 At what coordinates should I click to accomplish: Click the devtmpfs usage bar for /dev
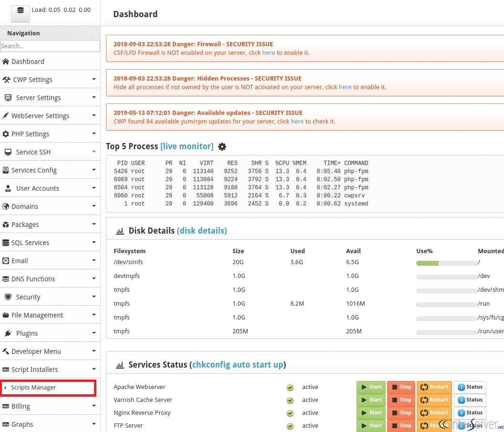click(x=446, y=277)
